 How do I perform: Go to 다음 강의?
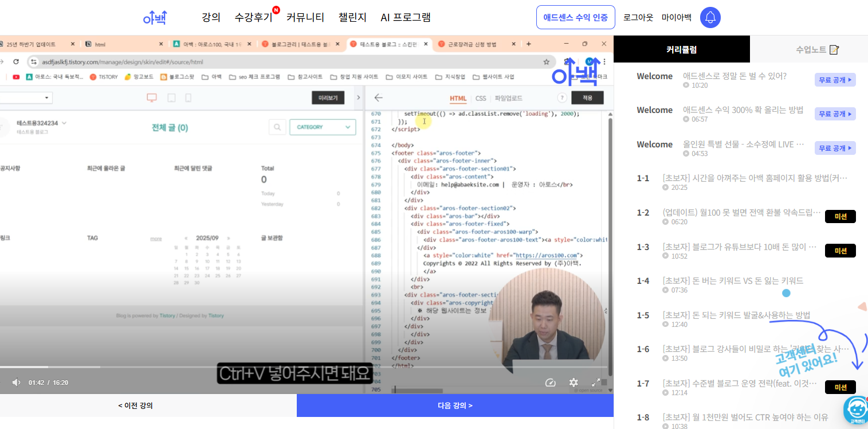[x=455, y=405]
